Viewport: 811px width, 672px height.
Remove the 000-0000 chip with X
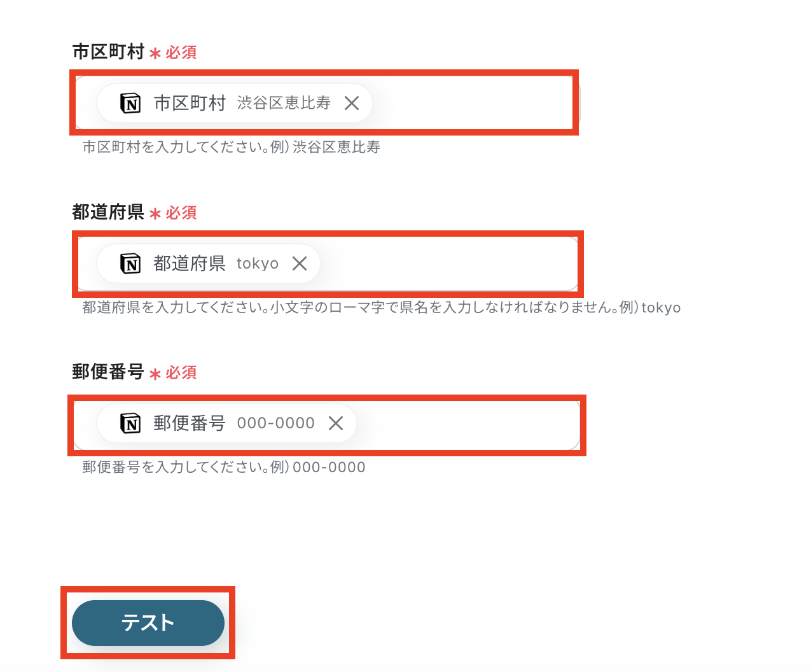point(336,423)
